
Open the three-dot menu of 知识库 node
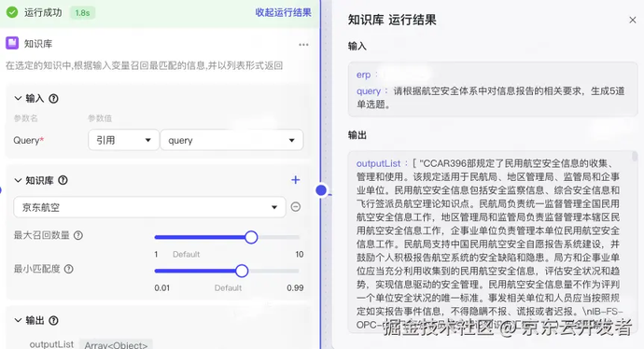click(303, 45)
